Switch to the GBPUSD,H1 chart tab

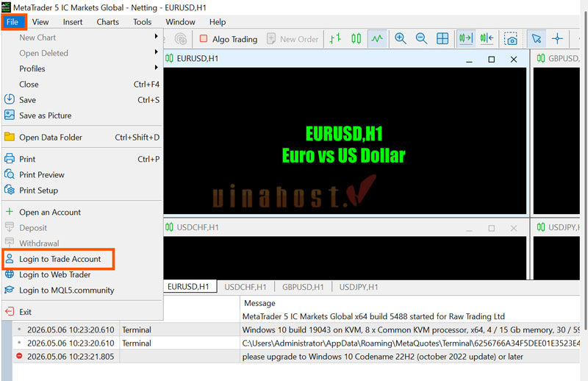coord(303,287)
